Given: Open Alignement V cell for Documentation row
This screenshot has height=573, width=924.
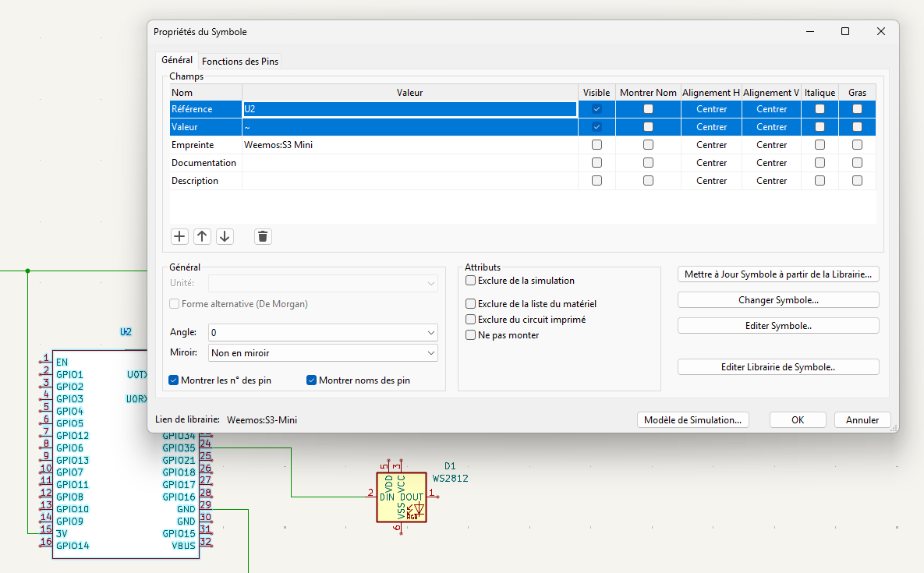Looking at the screenshot, I should 771,162.
